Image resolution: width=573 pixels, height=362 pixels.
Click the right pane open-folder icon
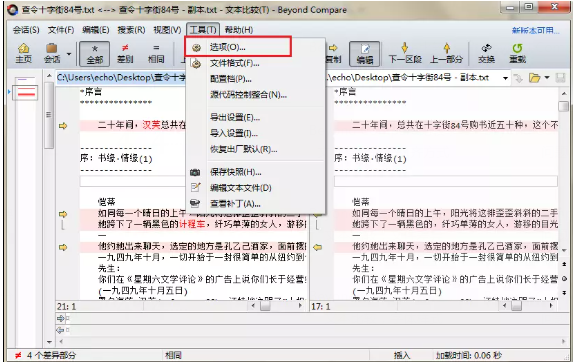[535, 78]
